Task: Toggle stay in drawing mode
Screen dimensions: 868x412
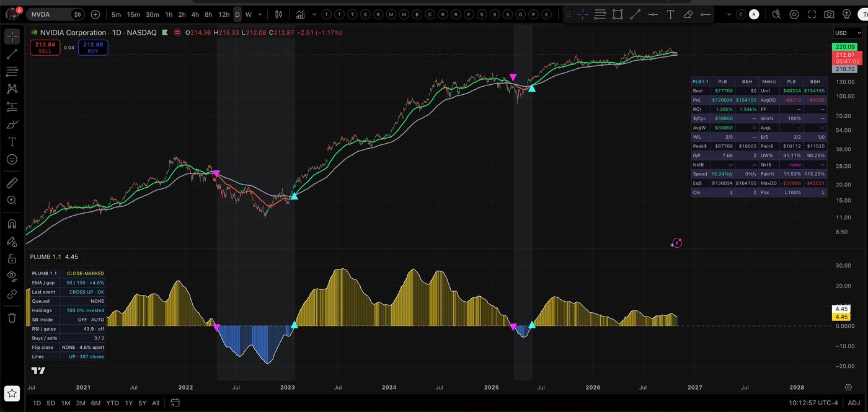Action: [12, 242]
